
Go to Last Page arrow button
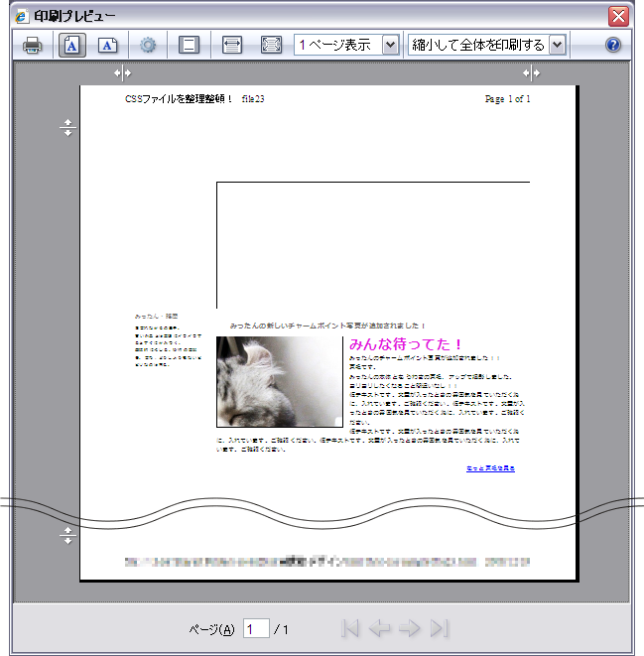coord(440,628)
